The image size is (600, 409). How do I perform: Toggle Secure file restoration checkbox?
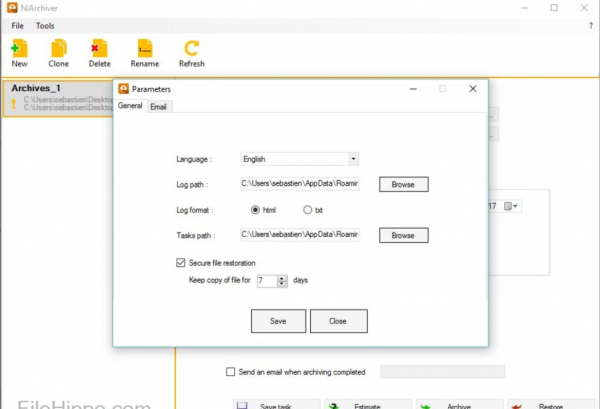181,262
